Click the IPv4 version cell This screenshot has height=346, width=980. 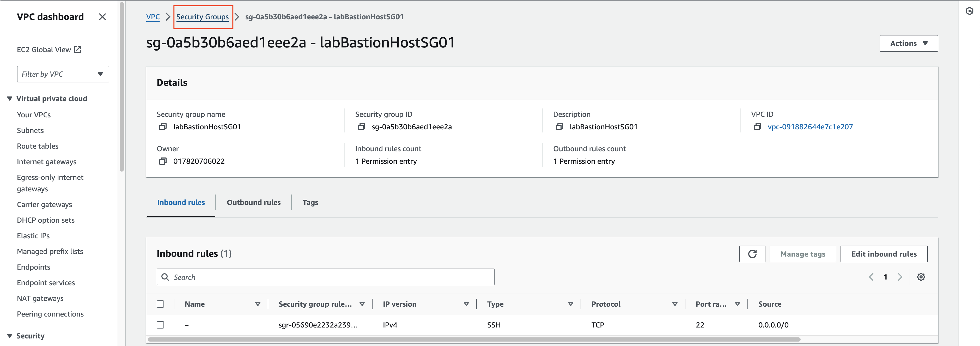pos(390,325)
